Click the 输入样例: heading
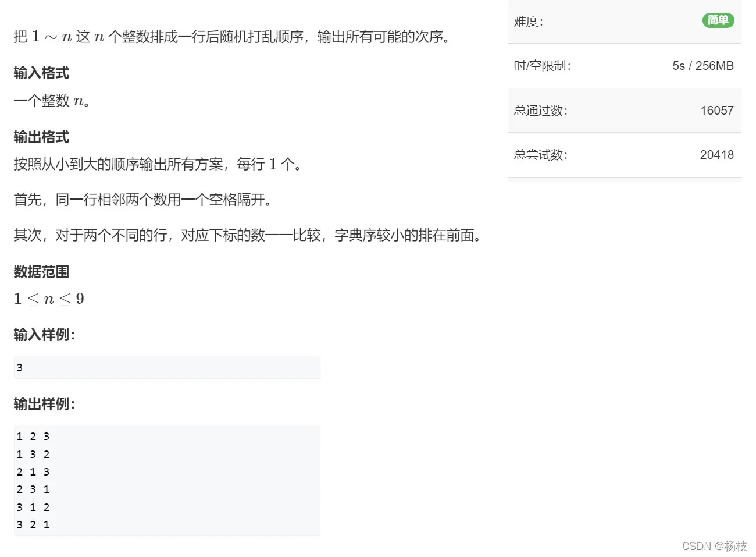The width and height of the screenshot is (756, 557). click(45, 335)
